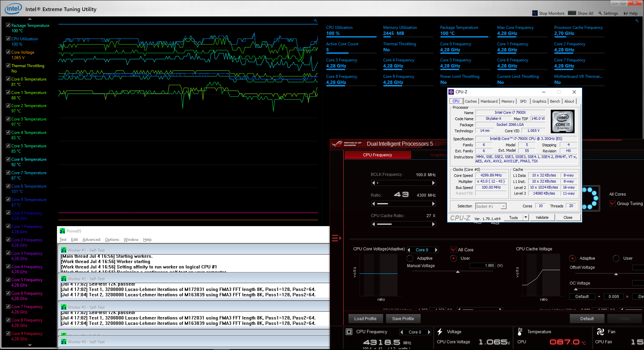
Task: Increase BCLK Frequency with right arrow
Action: click(433, 183)
